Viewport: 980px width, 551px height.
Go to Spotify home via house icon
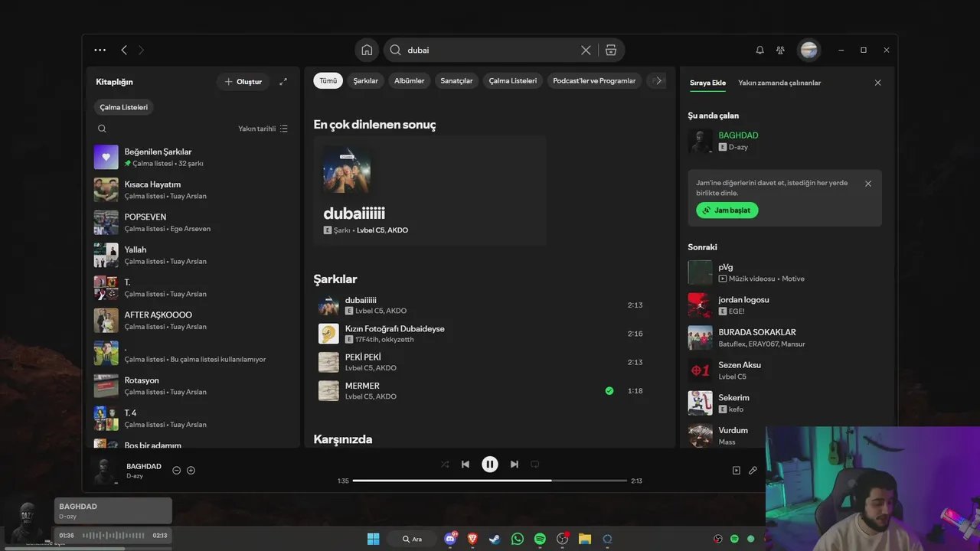(x=367, y=50)
